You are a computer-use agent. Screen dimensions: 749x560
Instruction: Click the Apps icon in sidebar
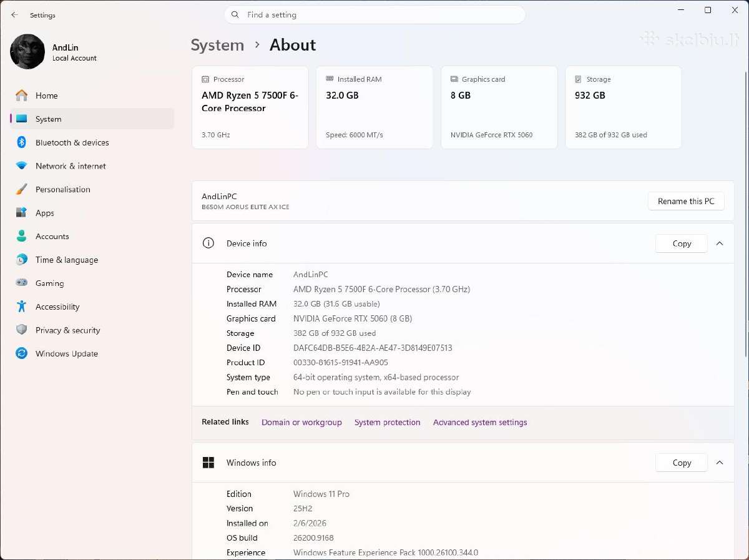[x=22, y=213]
